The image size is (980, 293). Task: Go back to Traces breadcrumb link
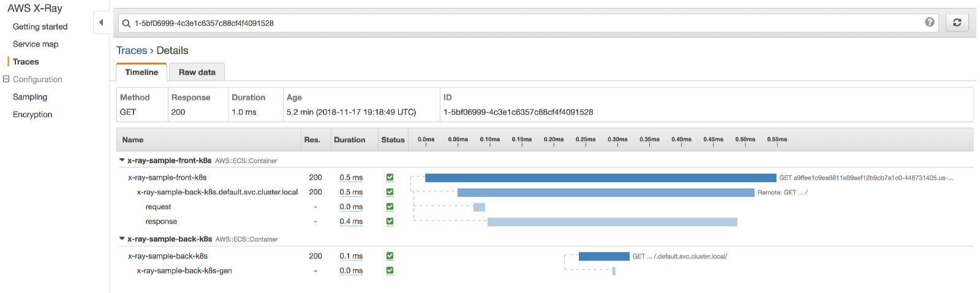pos(132,51)
